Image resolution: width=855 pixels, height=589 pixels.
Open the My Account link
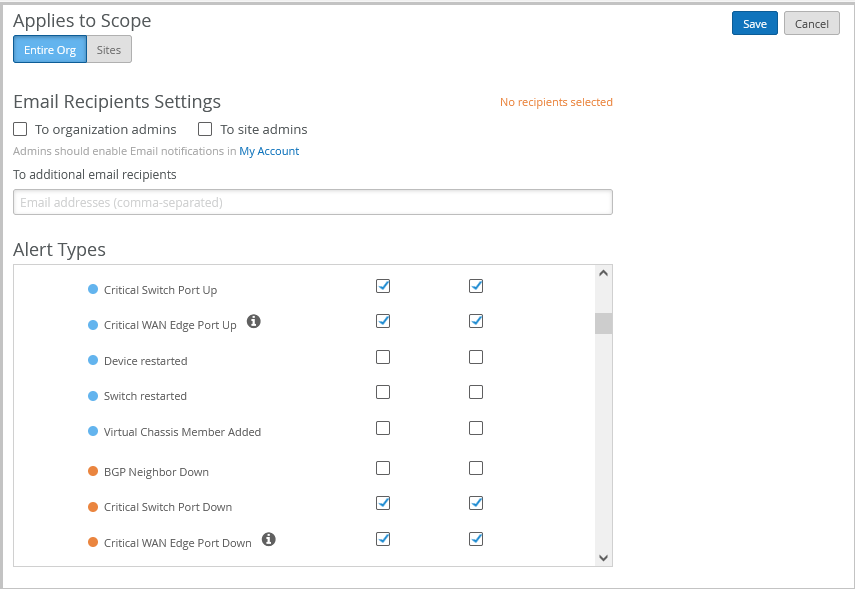[x=269, y=151]
